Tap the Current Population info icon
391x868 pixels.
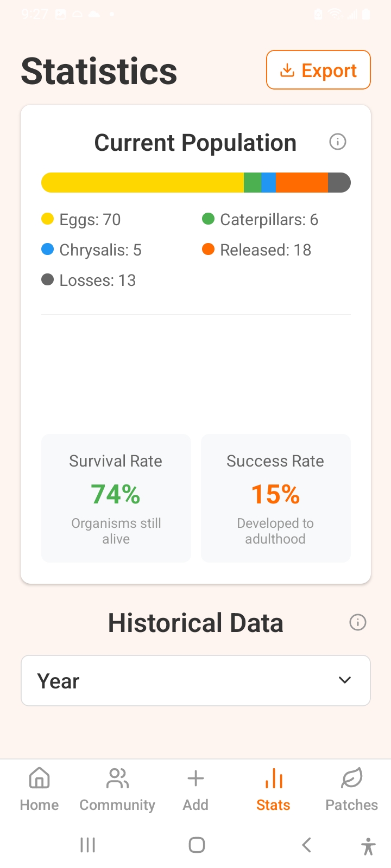pyautogui.click(x=338, y=142)
